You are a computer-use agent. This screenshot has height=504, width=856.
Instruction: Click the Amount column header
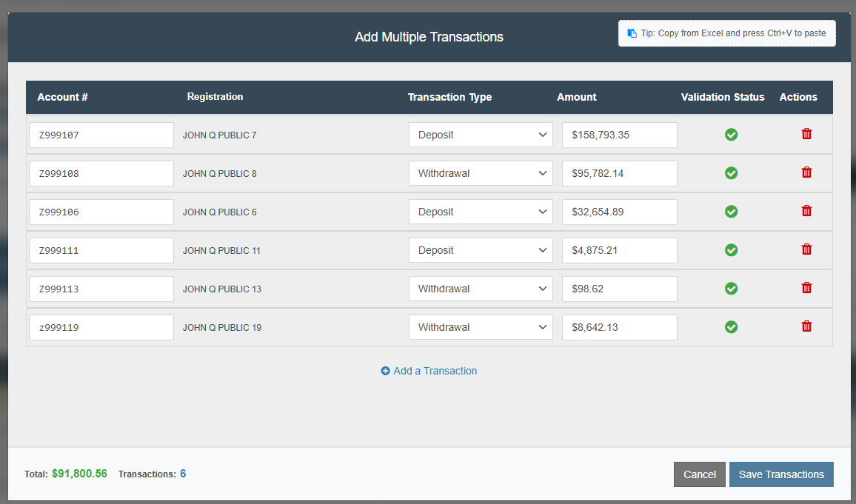coord(577,97)
